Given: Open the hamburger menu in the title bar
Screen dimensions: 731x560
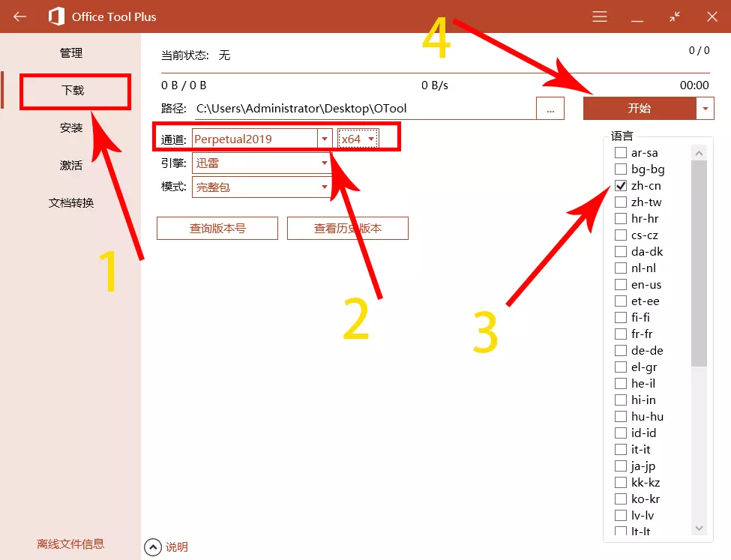Looking at the screenshot, I should [600, 16].
